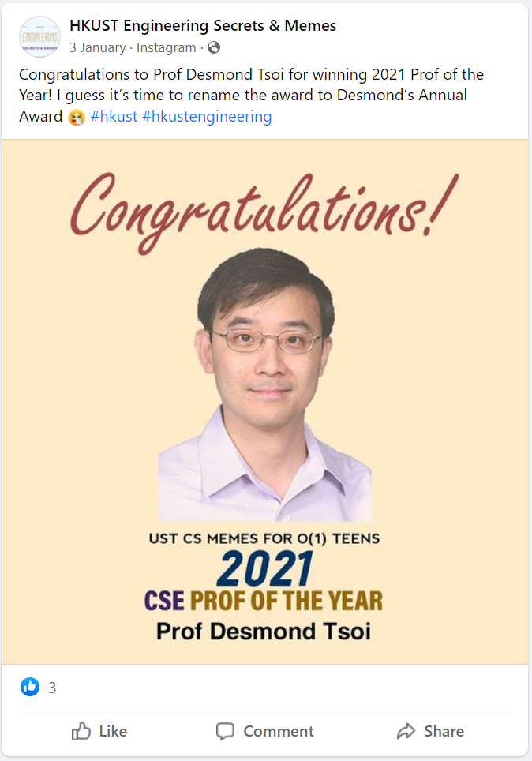Click the public globe privacy icon
The image size is (532, 761).
213,48
